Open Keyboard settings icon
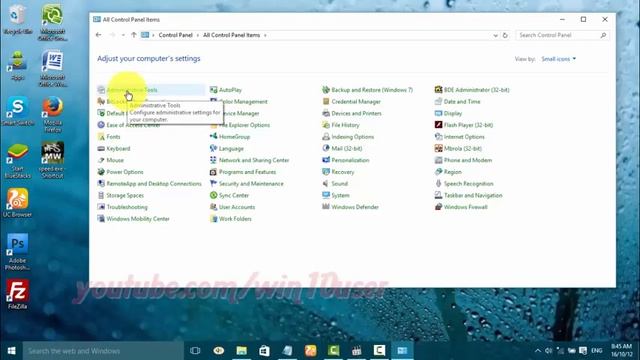 pos(101,149)
